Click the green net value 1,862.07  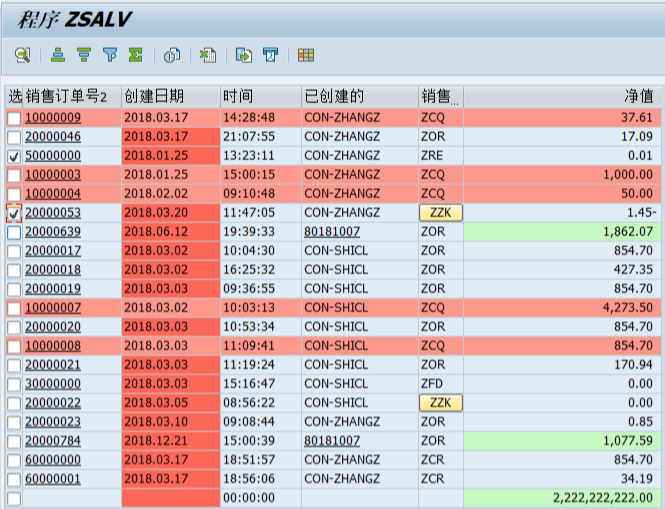(x=562, y=232)
